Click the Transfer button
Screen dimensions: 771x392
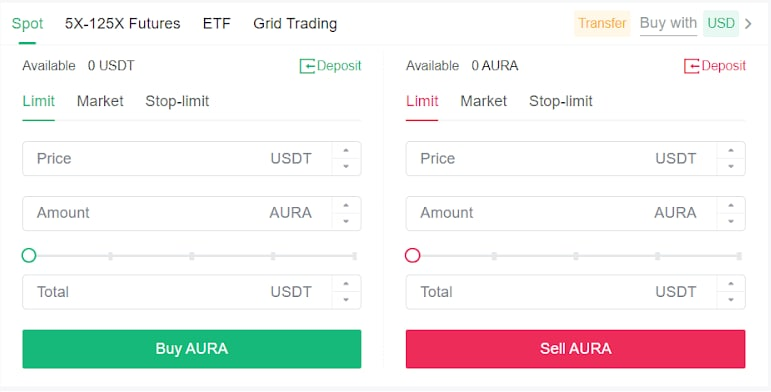[602, 24]
